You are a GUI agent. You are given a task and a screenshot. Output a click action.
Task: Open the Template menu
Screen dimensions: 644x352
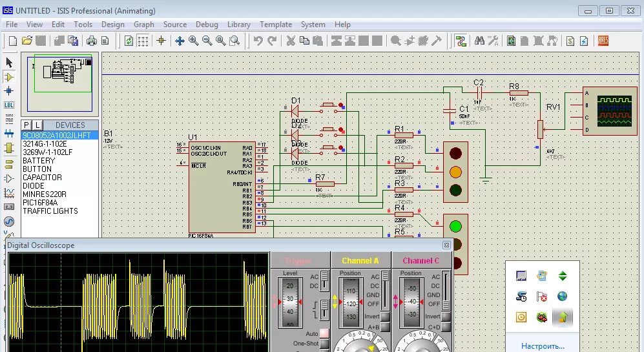(x=276, y=25)
